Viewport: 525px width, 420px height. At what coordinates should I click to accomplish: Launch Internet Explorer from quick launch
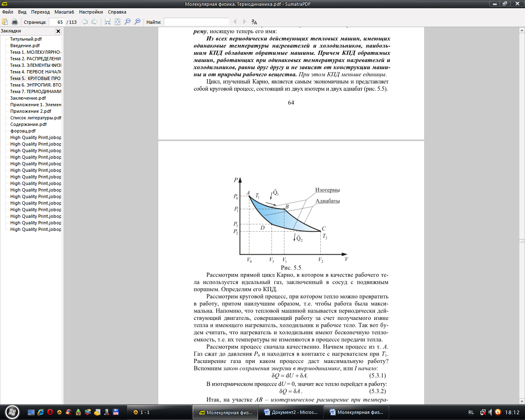[41, 412]
